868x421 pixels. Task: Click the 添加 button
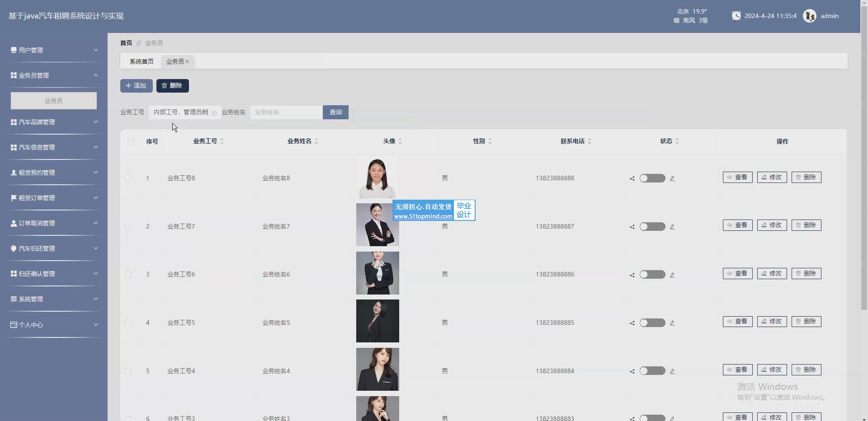point(136,86)
